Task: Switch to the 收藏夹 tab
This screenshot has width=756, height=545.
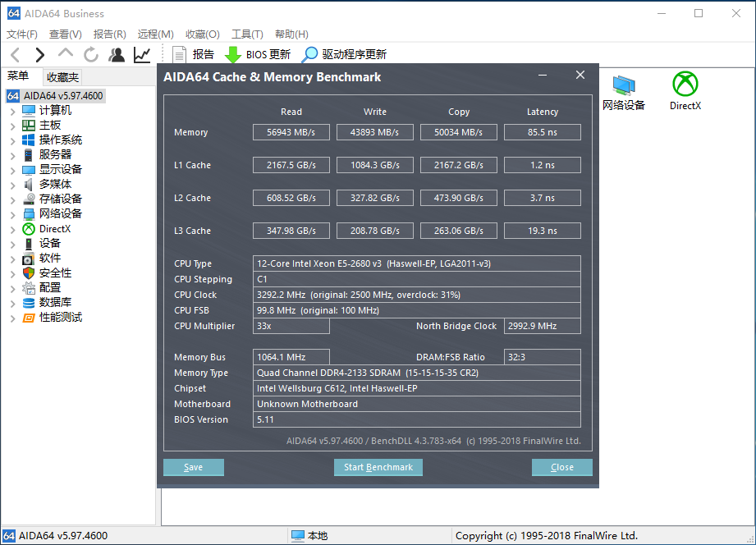Action: [x=62, y=77]
